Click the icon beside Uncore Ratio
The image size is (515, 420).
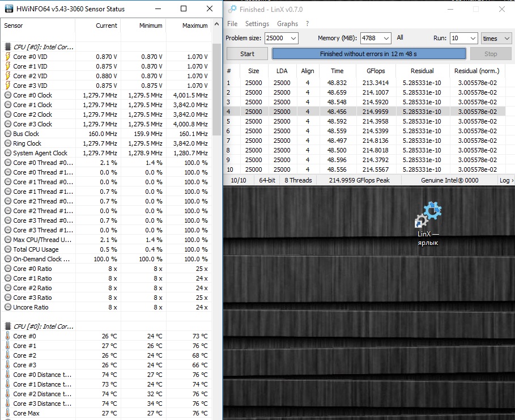click(x=8, y=307)
